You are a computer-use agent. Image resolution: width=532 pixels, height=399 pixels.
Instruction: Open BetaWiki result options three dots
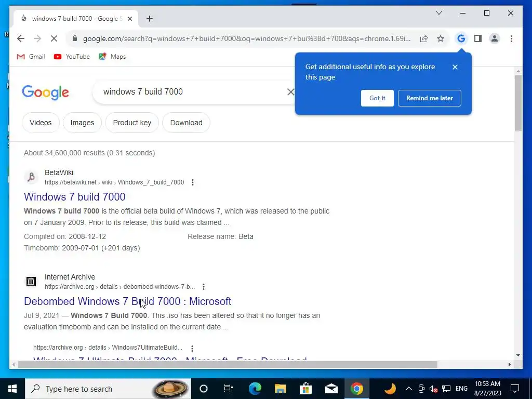[x=193, y=182]
